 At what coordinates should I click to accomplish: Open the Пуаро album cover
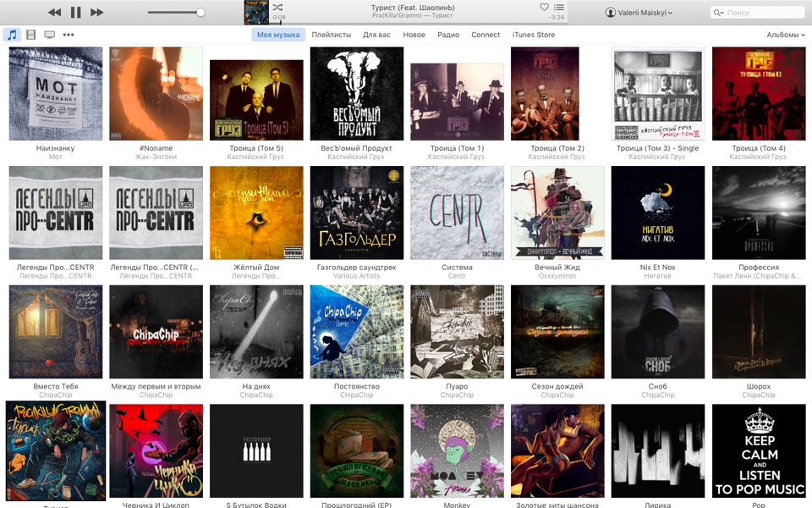(457, 332)
